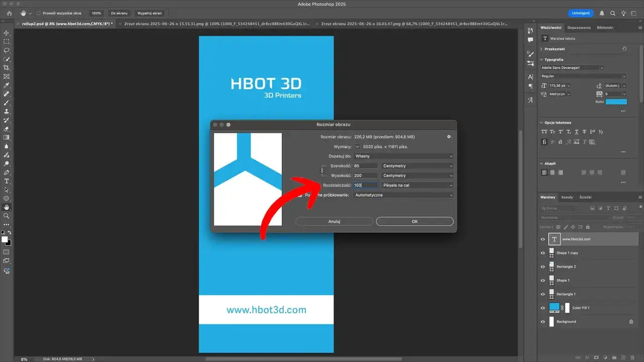Screen dimensions: 644x362
Task: Click OK in the Rozmiar obrazu dialog
Action: [x=415, y=221]
